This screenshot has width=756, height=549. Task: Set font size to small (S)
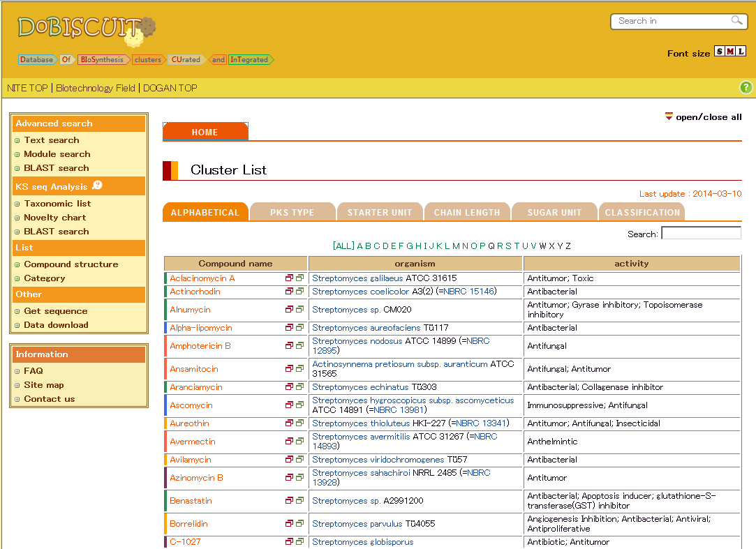coord(720,52)
